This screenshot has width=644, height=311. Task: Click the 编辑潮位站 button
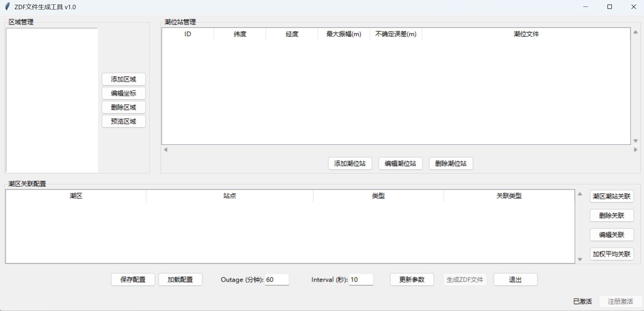(x=400, y=164)
